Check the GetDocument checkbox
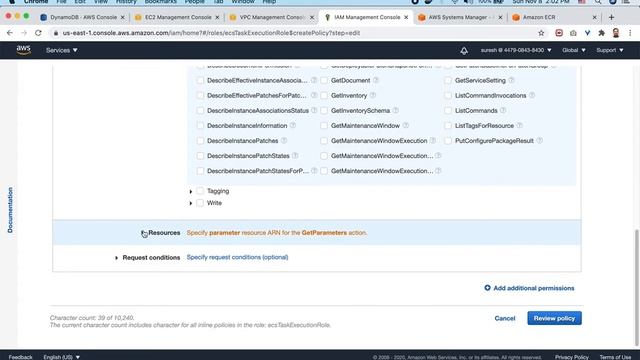Viewport: 640px width, 360px height. [x=324, y=80]
